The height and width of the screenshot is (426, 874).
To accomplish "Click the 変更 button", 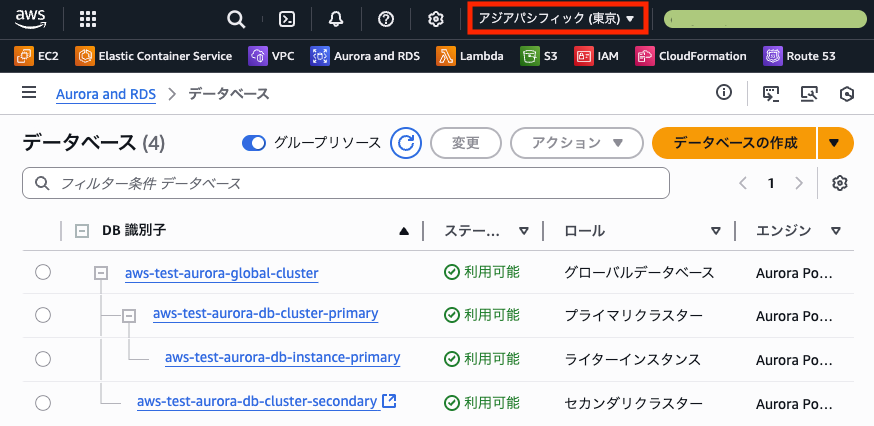I will pos(466,143).
